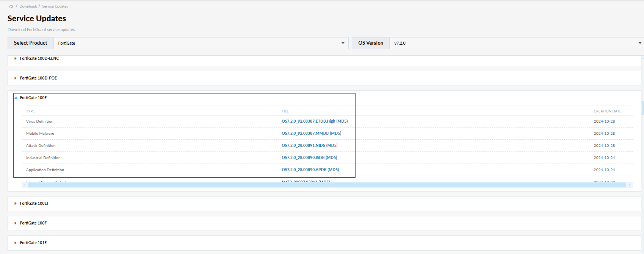Open the Service Updates breadcrumb link
644x254 pixels.
tap(55, 6)
